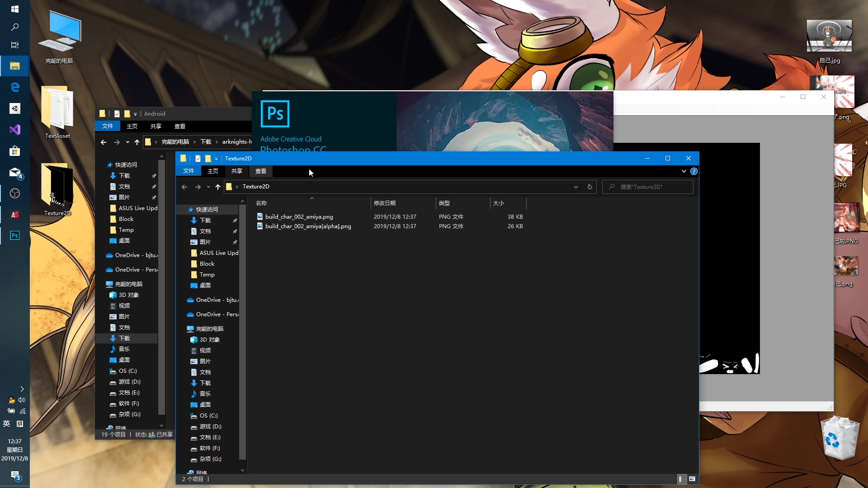Open Microsoft Edge from the taskbar
Image resolution: width=868 pixels, height=488 pixels.
[x=14, y=87]
